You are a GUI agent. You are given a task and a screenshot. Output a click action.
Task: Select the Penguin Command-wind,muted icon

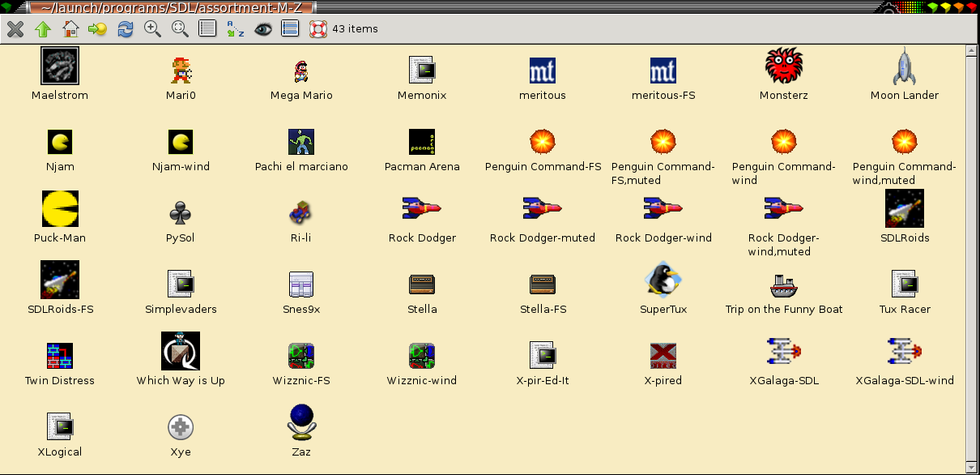(905, 142)
